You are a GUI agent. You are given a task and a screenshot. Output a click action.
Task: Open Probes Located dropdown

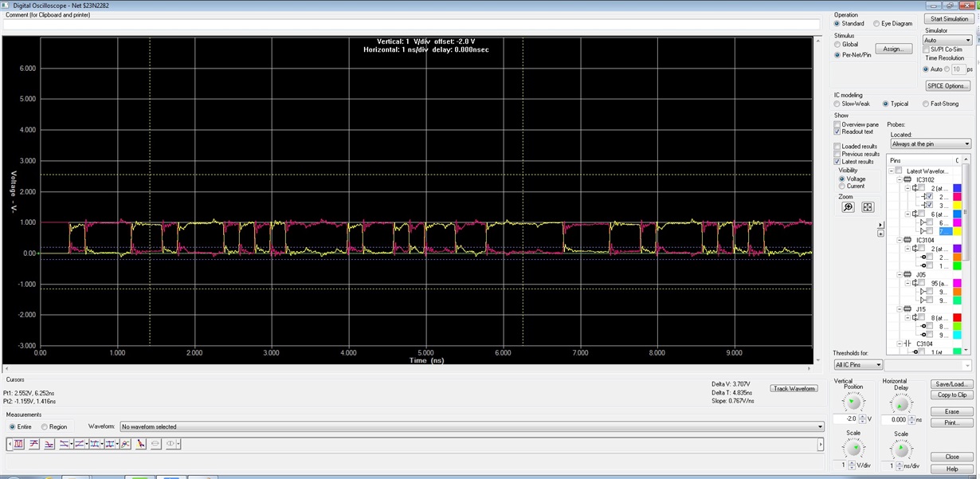tap(931, 144)
